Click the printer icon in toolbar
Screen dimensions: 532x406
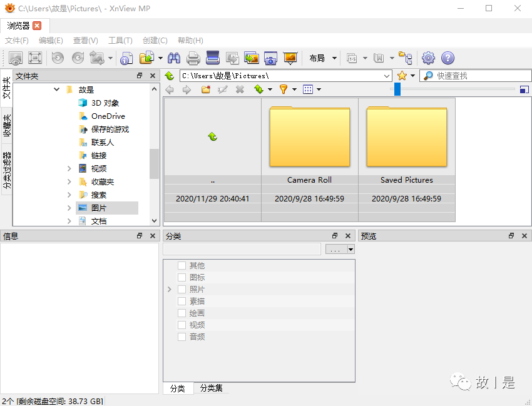click(193, 58)
